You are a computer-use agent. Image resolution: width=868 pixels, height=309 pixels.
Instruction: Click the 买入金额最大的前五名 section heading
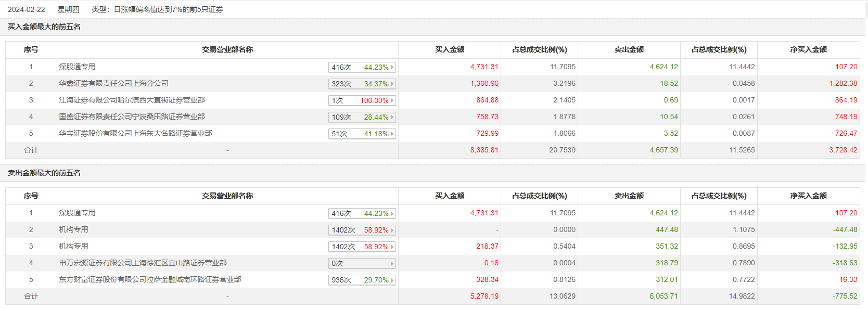coord(44,27)
